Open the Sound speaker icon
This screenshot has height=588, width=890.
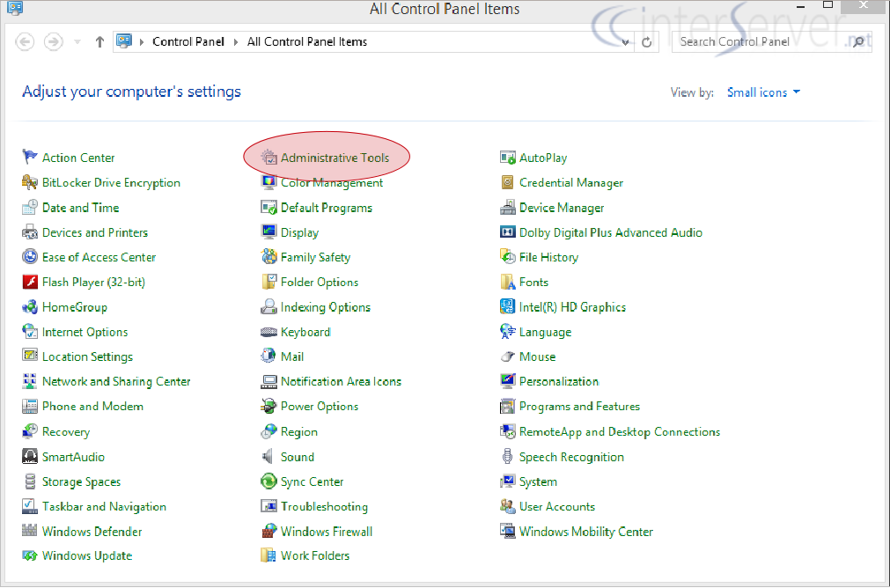point(268,456)
